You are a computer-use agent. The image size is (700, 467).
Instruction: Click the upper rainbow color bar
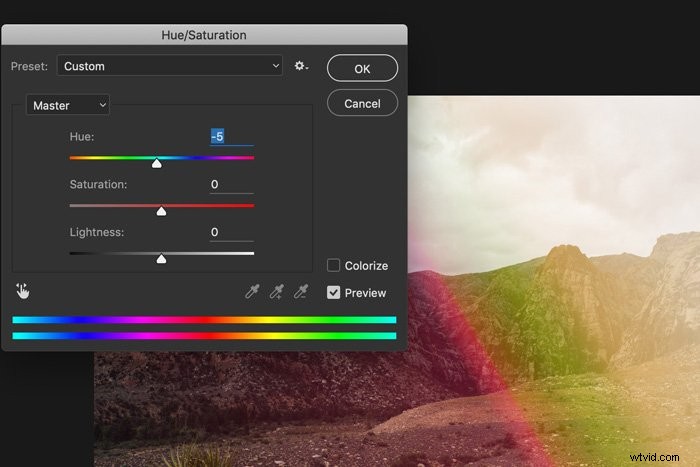coord(204,320)
